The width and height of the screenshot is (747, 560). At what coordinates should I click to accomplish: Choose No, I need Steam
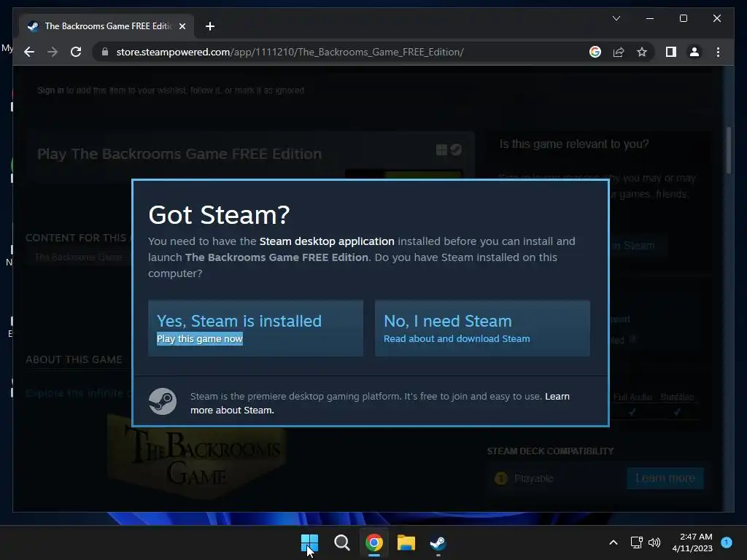(x=483, y=328)
